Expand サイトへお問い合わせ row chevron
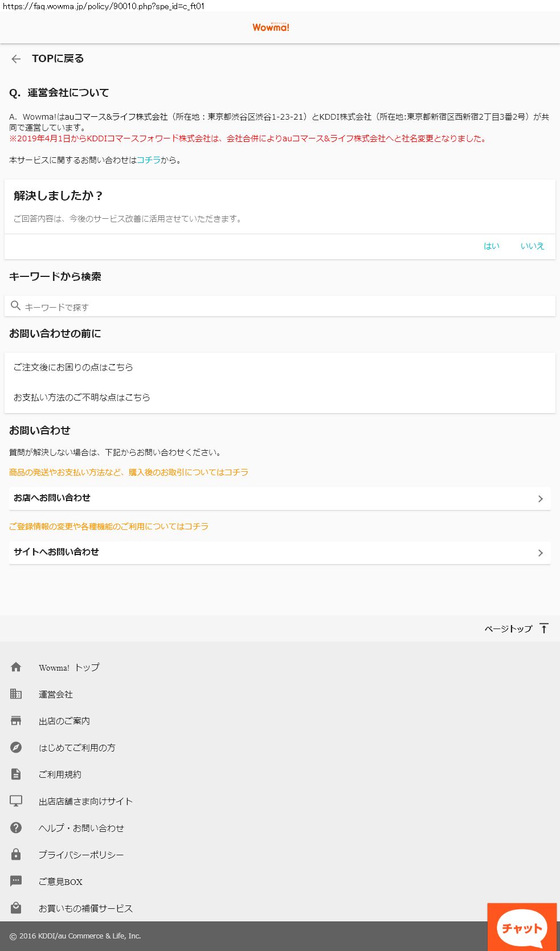This screenshot has height=951, width=560. point(540,553)
